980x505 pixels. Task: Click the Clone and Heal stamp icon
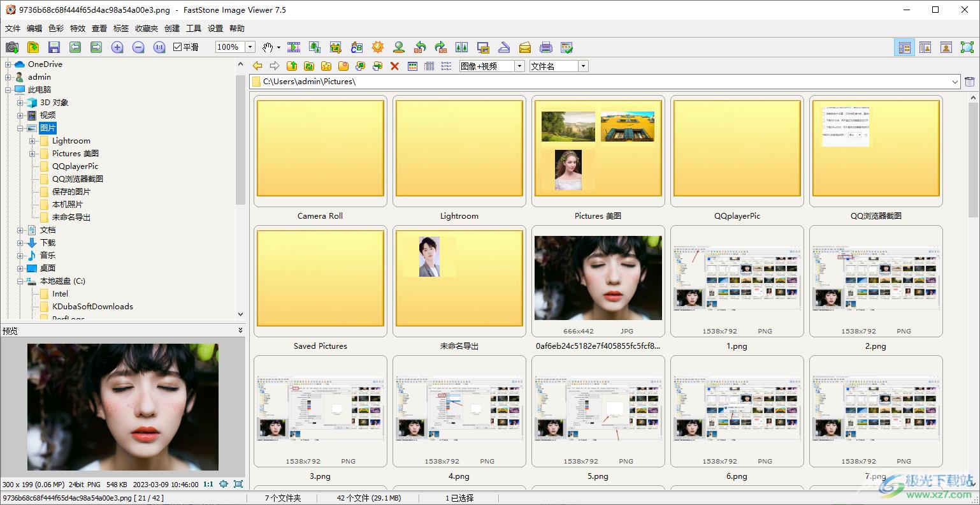pos(399,47)
